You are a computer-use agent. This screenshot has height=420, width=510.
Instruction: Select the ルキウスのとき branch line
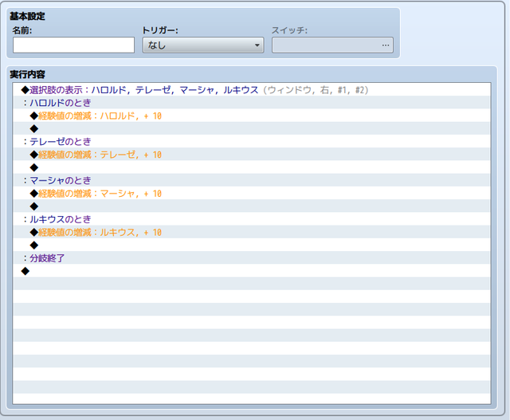(x=252, y=219)
